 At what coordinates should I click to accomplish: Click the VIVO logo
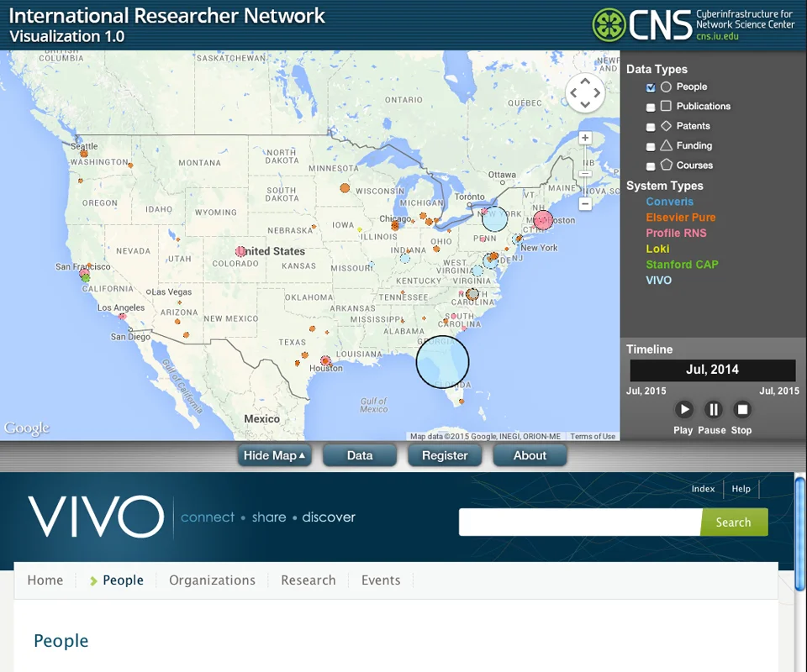(96, 517)
